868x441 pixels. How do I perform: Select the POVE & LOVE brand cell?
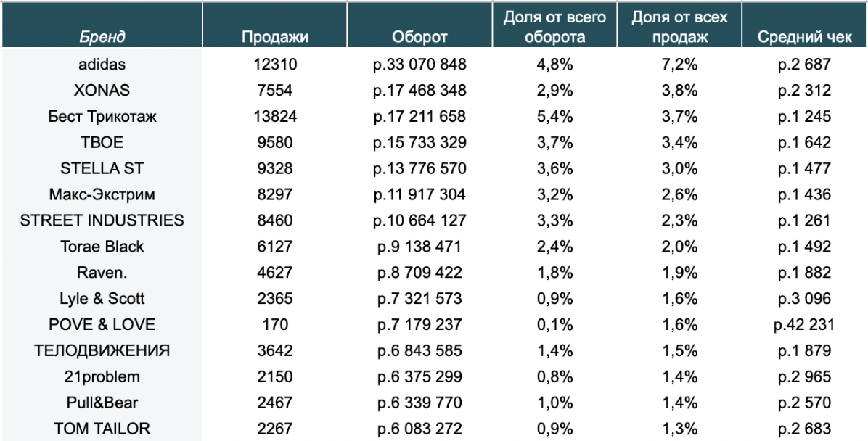point(102,324)
